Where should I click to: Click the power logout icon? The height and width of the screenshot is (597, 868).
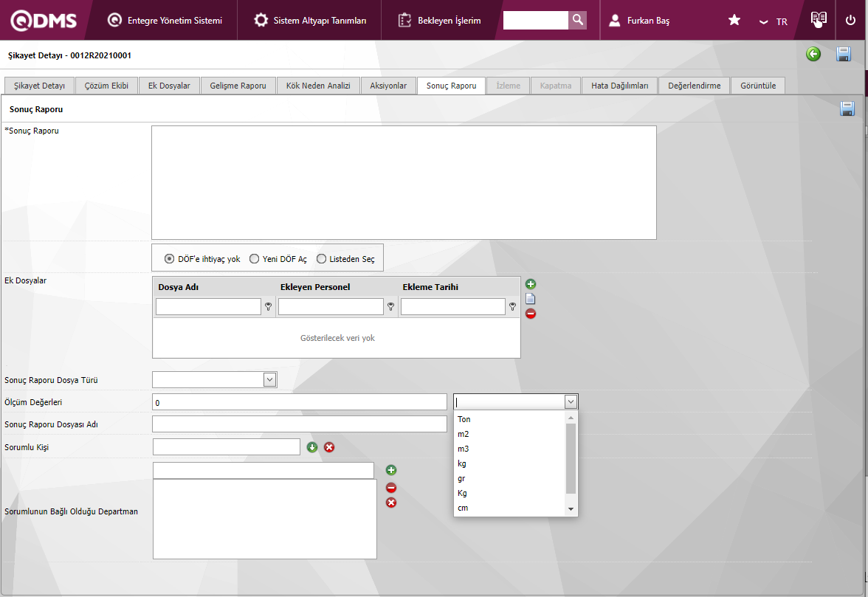point(851,21)
